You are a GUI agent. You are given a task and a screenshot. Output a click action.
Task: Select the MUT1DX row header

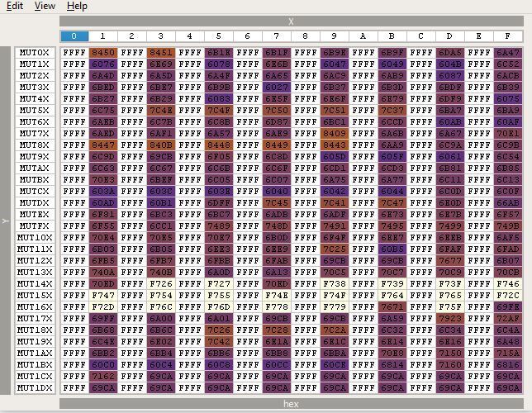[35, 388]
